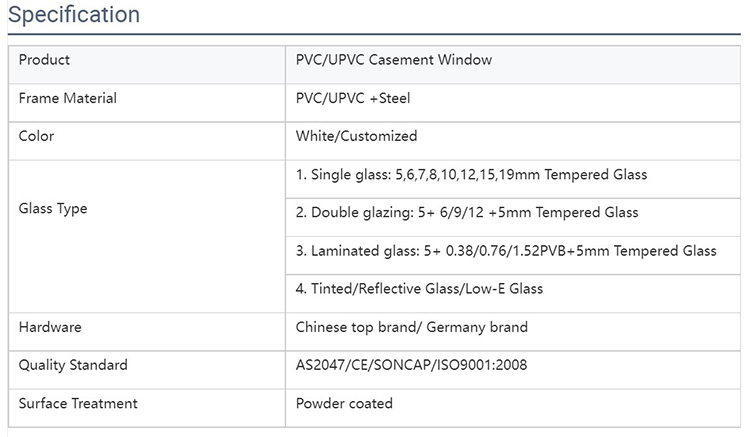Click the PVC/UPVC +Steel value

(353, 98)
